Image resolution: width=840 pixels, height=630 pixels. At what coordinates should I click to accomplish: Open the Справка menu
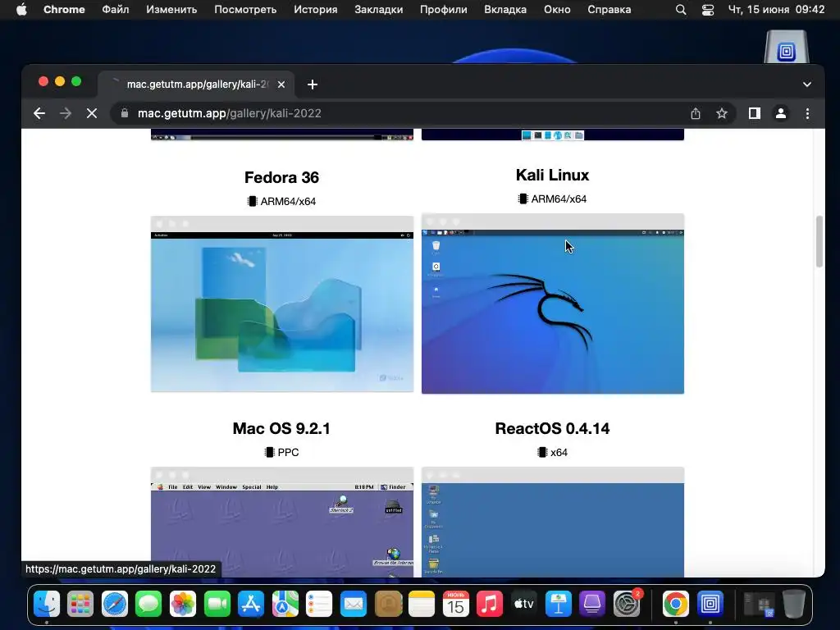(x=609, y=10)
